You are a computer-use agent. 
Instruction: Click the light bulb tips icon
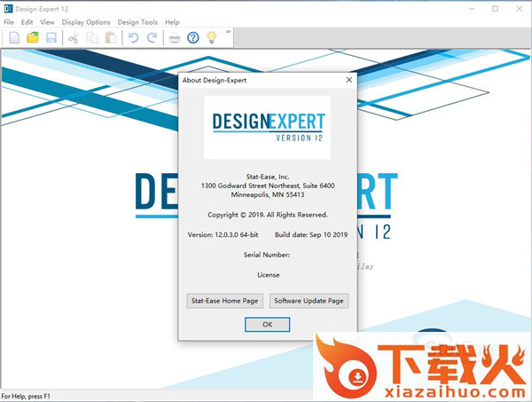[212, 37]
